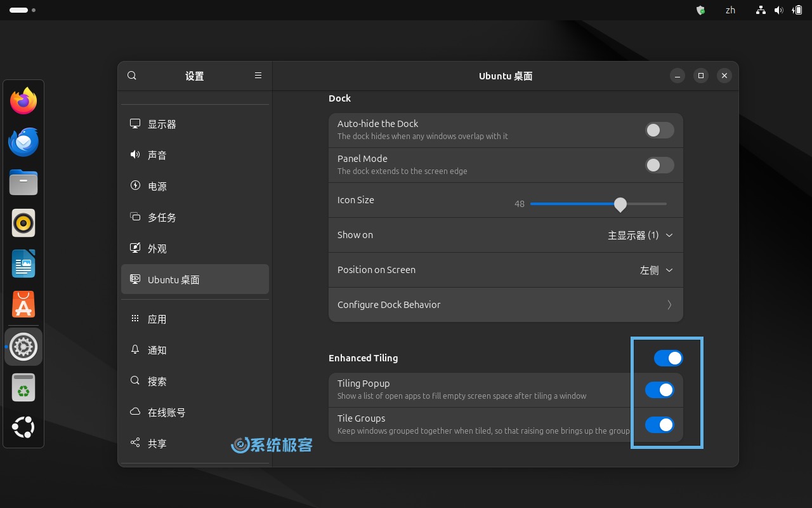Click the cloud icon beside 在线账号
The width and height of the screenshot is (812, 508).
135,412
